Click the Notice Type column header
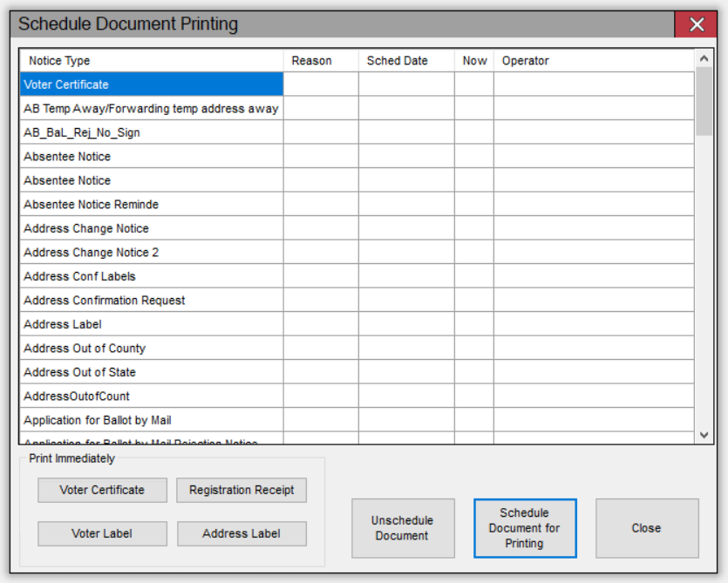The image size is (728, 583). tap(152, 61)
